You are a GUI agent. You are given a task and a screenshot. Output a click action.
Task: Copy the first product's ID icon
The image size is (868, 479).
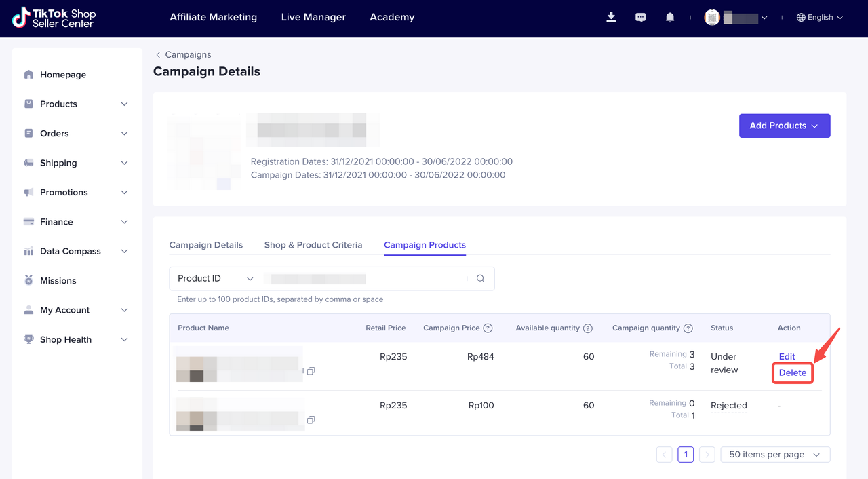(x=311, y=371)
